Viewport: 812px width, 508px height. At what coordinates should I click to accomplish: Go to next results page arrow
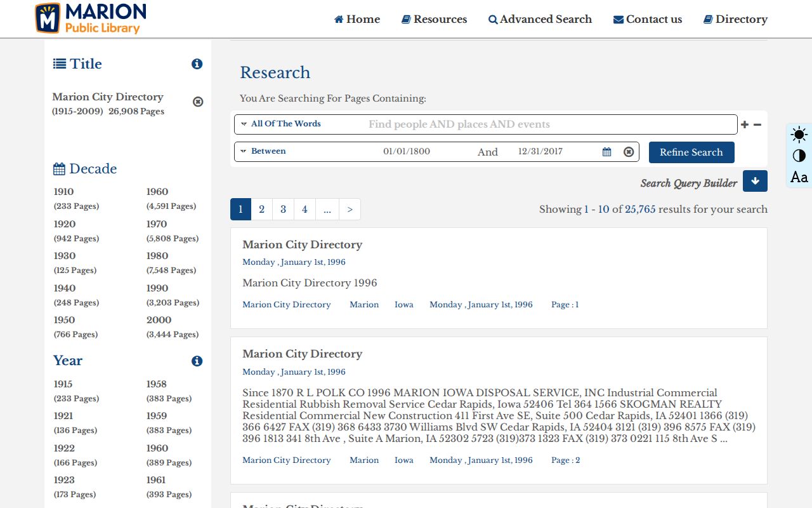[x=350, y=209]
